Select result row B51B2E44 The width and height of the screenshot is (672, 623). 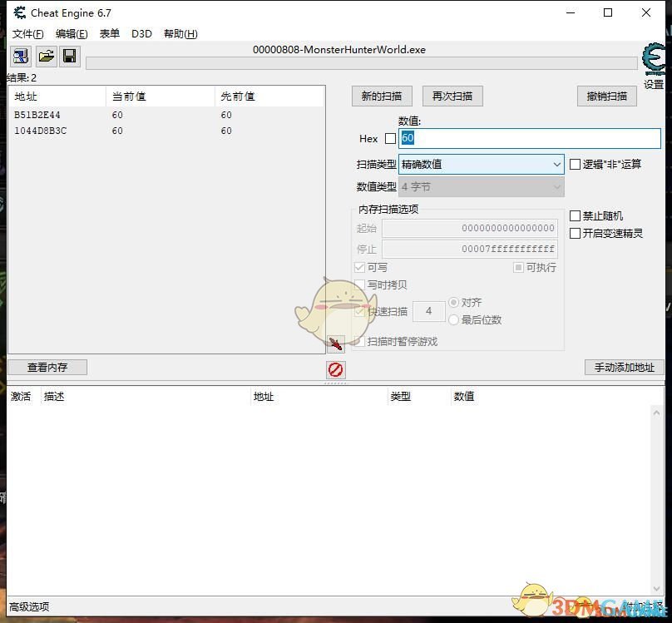(166, 115)
